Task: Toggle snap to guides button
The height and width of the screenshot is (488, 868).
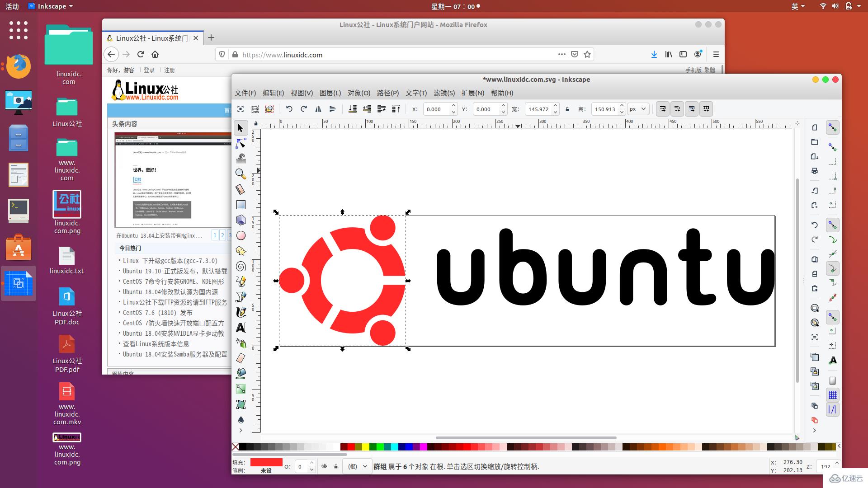Action: pyautogui.click(x=832, y=410)
